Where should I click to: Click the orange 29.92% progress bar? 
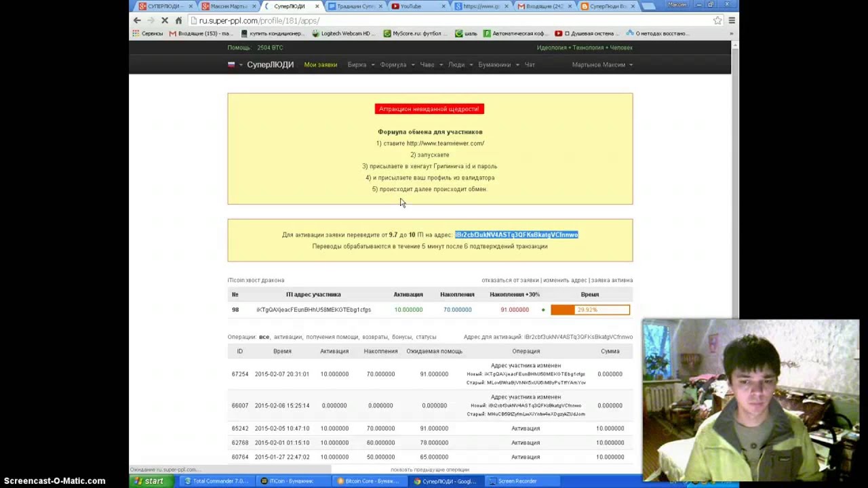(x=590, y=310)
